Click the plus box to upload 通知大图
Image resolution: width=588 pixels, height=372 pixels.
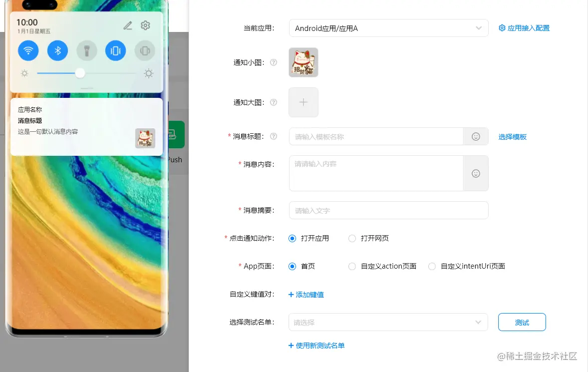tap(303, 102)
